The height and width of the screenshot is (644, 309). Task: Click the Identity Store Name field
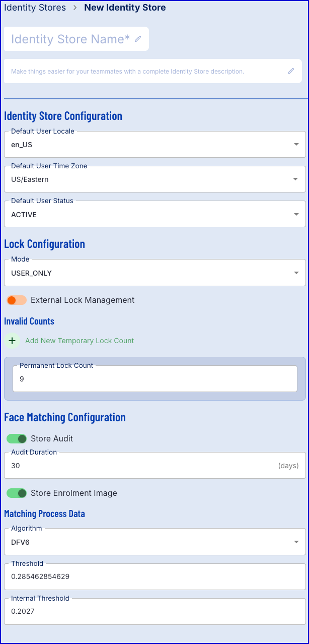pos(76,39)
